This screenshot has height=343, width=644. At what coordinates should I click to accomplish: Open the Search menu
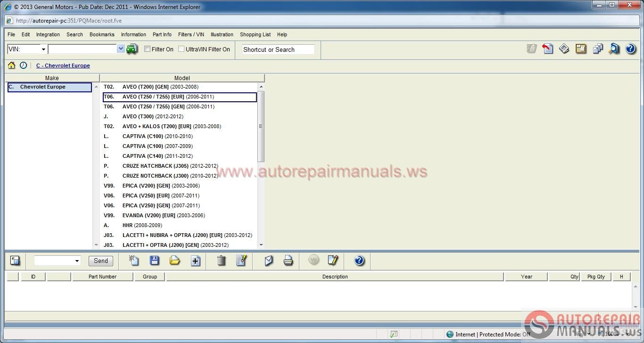tap(74, 34)
